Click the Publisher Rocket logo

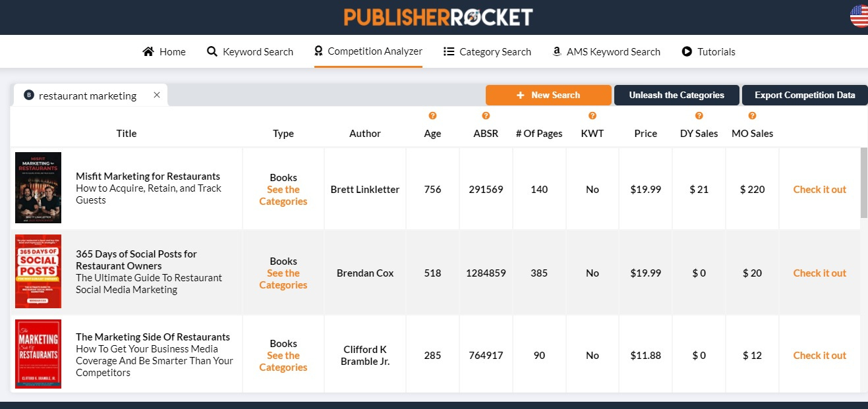click(x=438, y=17)
